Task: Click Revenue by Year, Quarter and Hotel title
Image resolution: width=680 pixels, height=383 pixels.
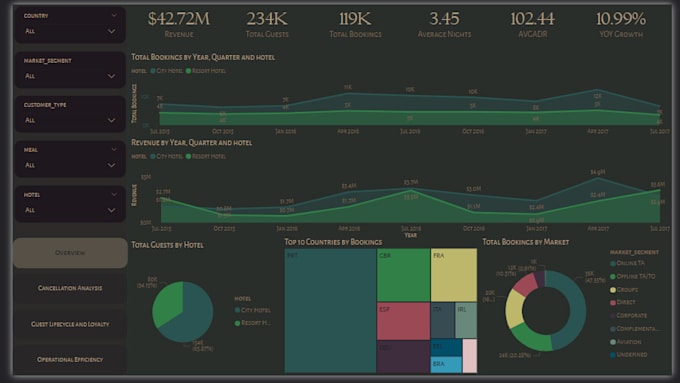Action: (192, 143)
